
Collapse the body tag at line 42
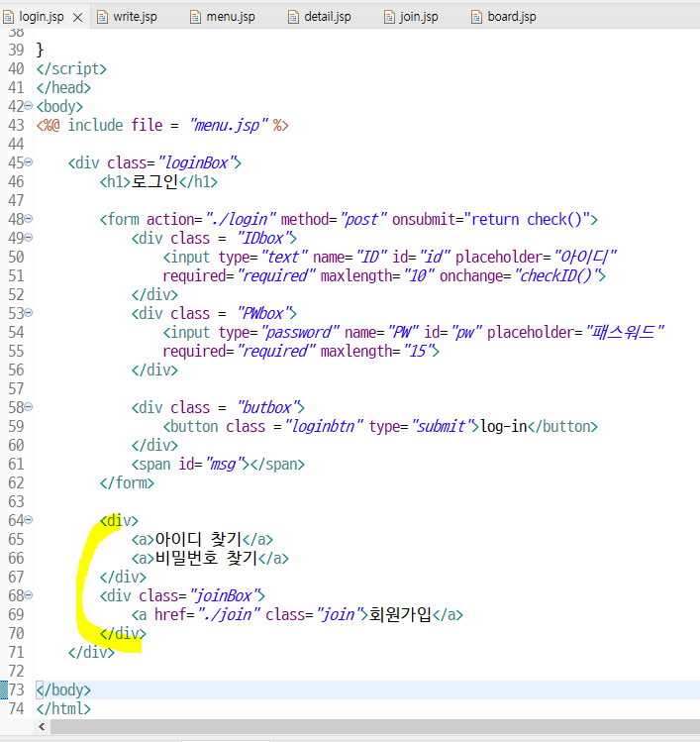point(29,106)
